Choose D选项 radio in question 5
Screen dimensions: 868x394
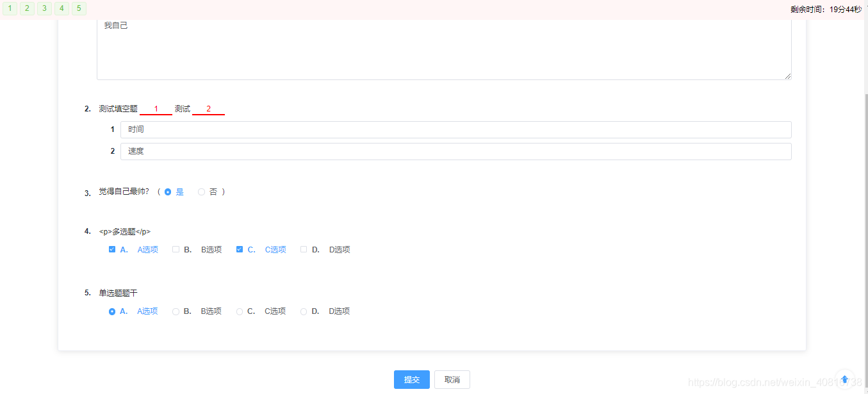tap(304, 311)
